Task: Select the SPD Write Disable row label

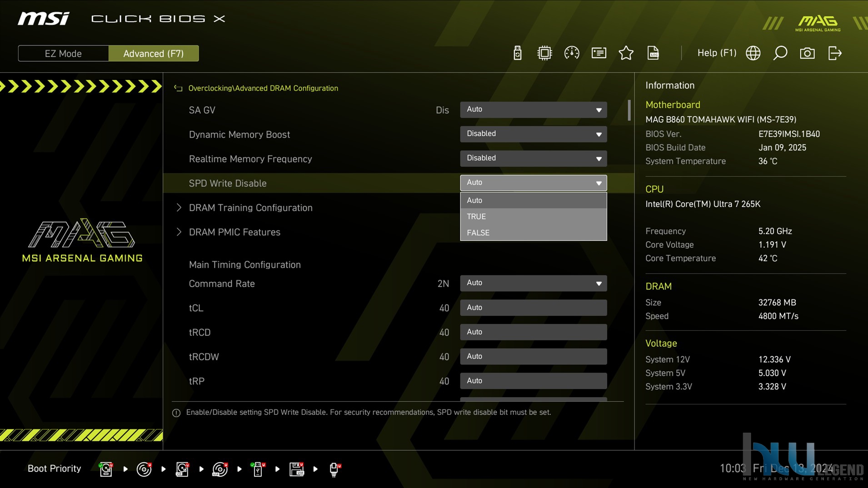Action: [x=228, y=183]
